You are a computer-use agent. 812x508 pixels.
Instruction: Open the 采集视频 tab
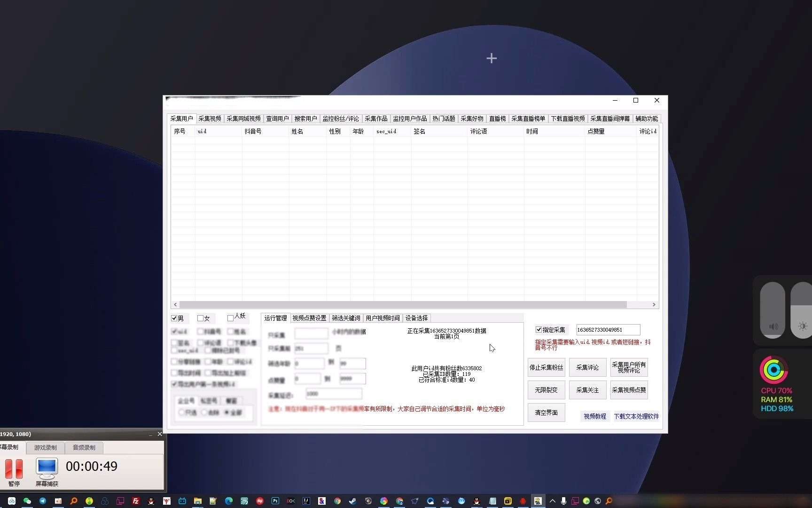tap(210, 119)
